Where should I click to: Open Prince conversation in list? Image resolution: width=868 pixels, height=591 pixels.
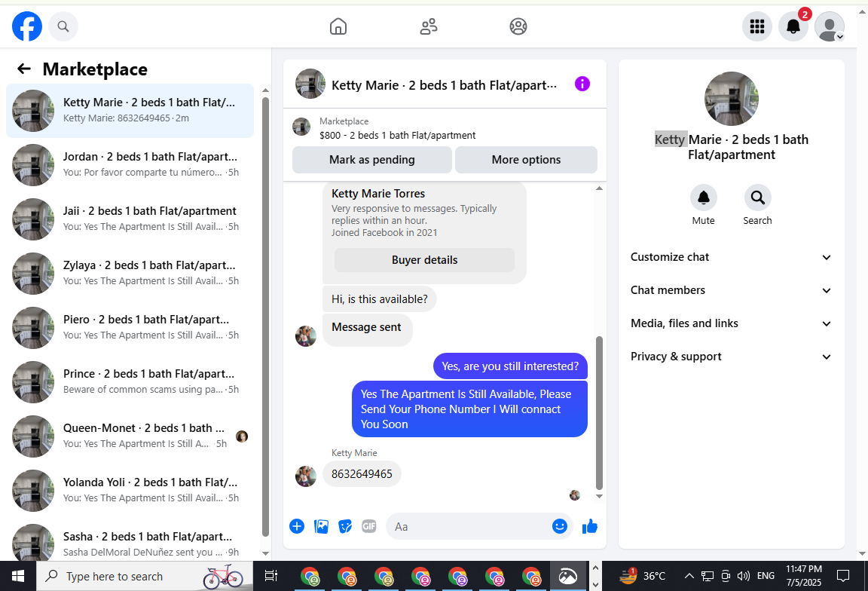130,382
